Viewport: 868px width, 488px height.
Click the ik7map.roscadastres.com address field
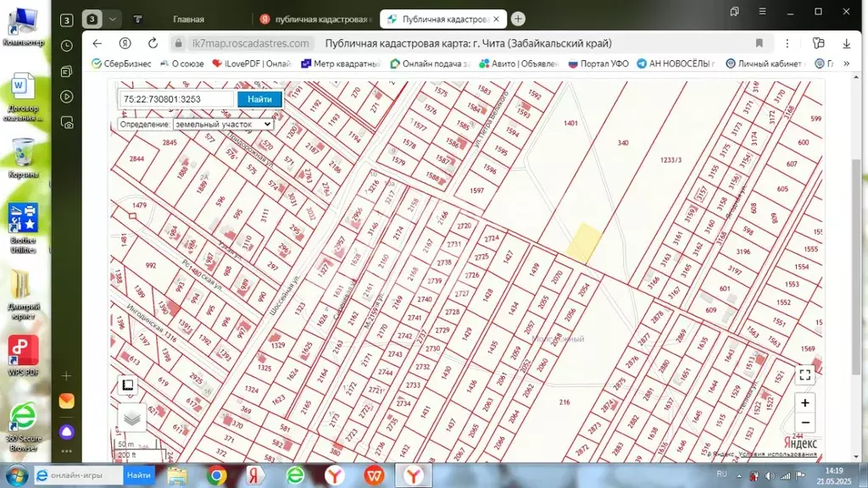(x=250, y=43)
